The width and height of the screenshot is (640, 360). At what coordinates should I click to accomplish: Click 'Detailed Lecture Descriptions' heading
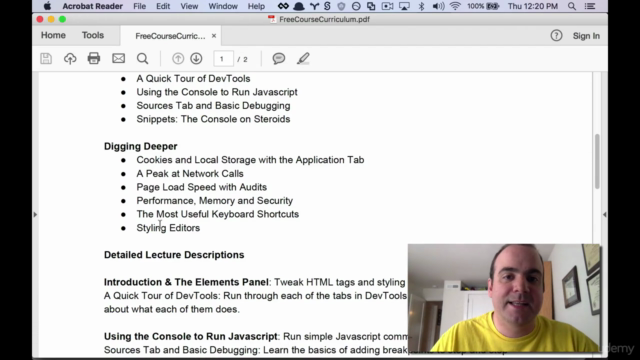(174, 255)
